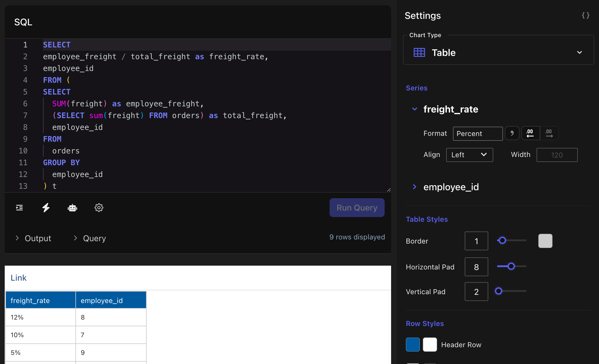599x364 pixels.
Task: Open the AI assistant robot icon
Action: (x=72, y=208)
